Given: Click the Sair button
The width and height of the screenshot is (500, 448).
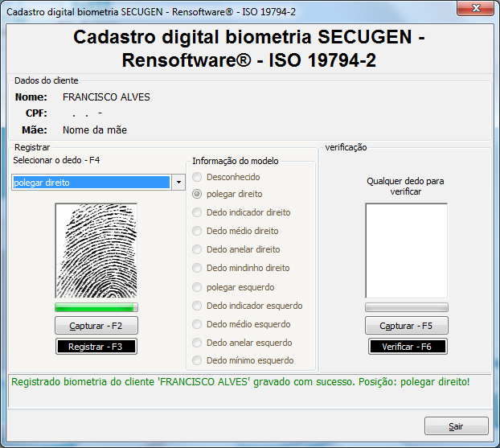Looking at the screenshot, I should click(x=457, y=426).
